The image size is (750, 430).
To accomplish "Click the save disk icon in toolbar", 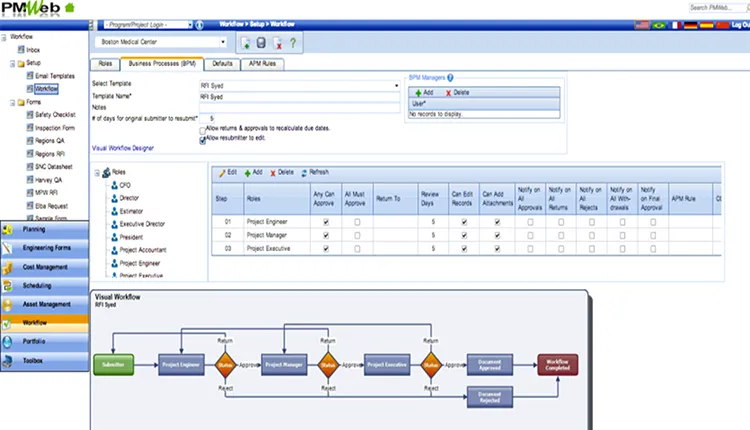I will tap(261, 43).
